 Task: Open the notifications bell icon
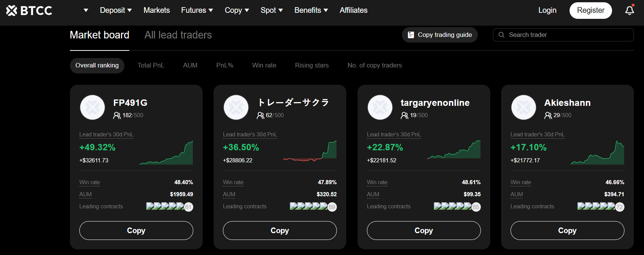pyautogui.click(x=629, y=11)
